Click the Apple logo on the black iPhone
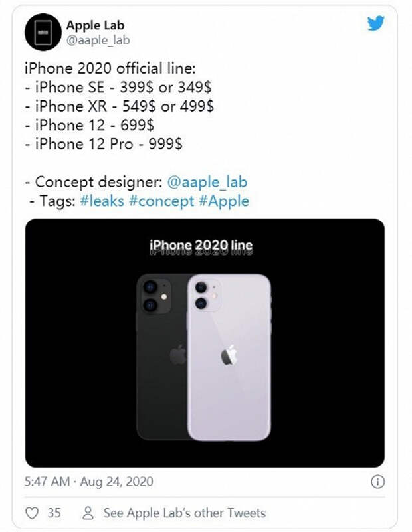Screen dimensions: 412x532 [x=177, y=355]
